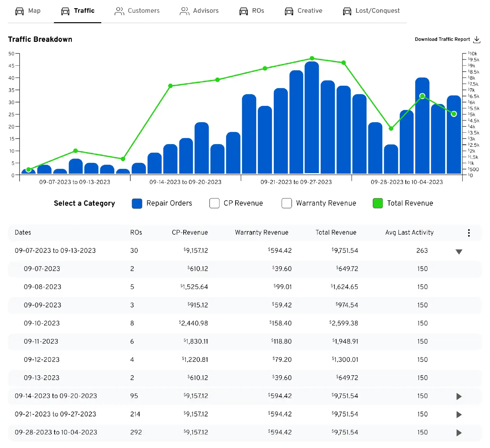Expand the 09-21-2023 to 09-27-2023 row
This screenshot has height=448, width=490.
pos(459,415)
